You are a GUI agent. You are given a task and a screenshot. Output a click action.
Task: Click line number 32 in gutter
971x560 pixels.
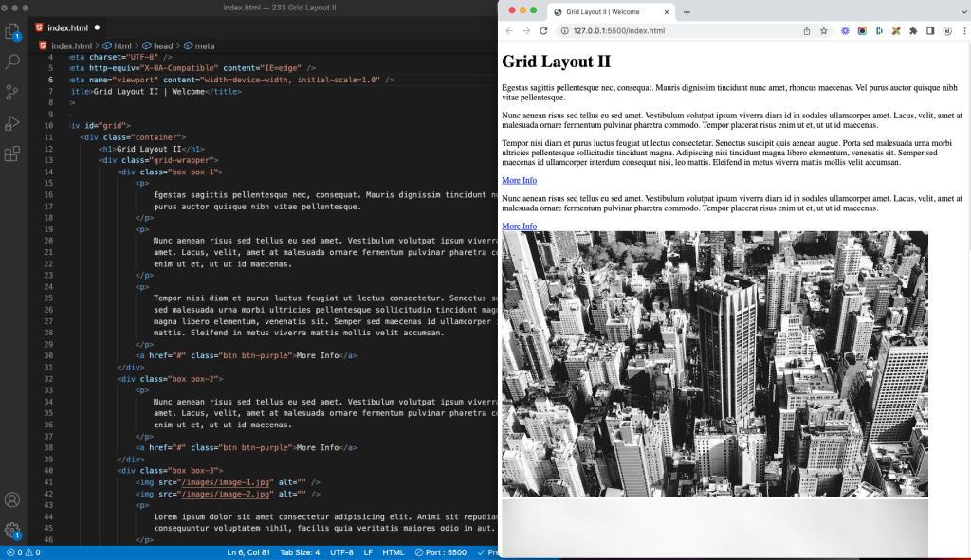click(x=48, y=379)
